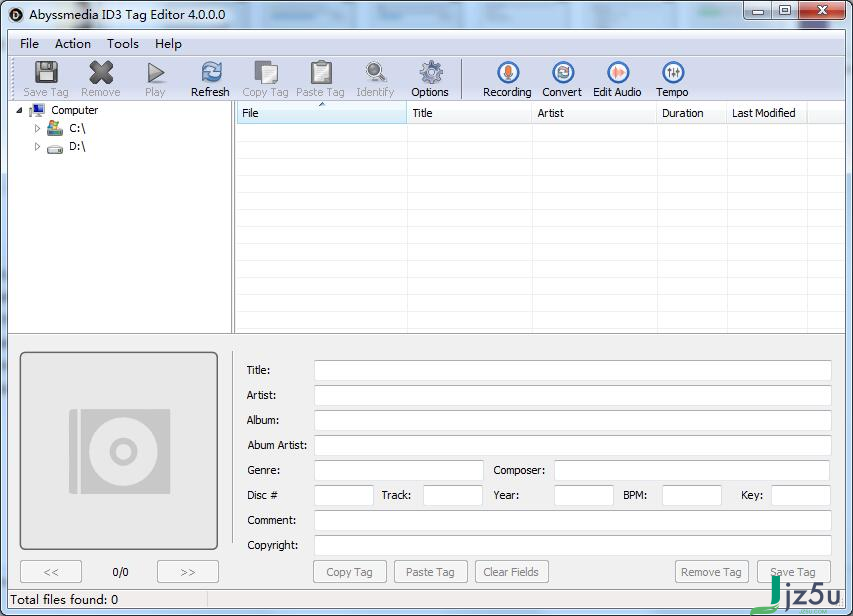The image size is (853, 616).
Task: Open the Tempo tool
Action: (x=672, y=72)
